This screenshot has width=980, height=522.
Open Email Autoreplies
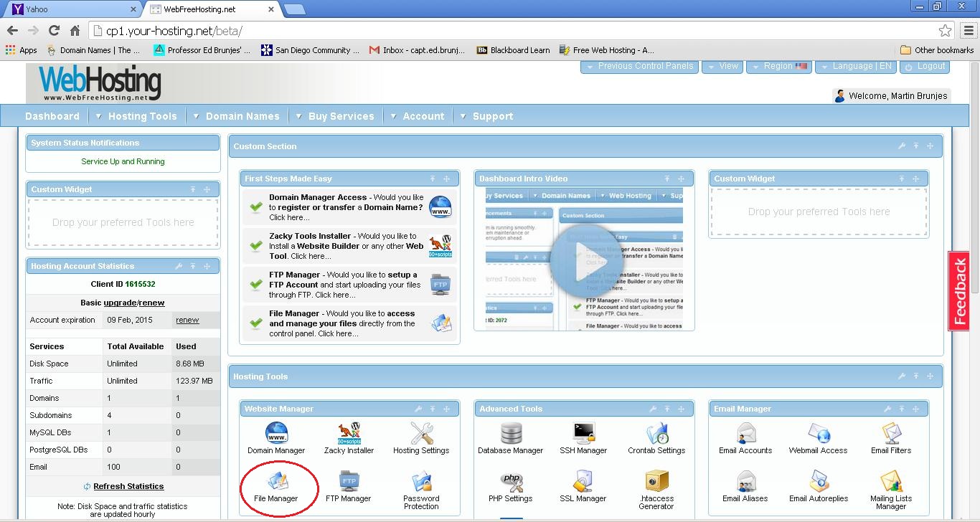tap(819, 481)
